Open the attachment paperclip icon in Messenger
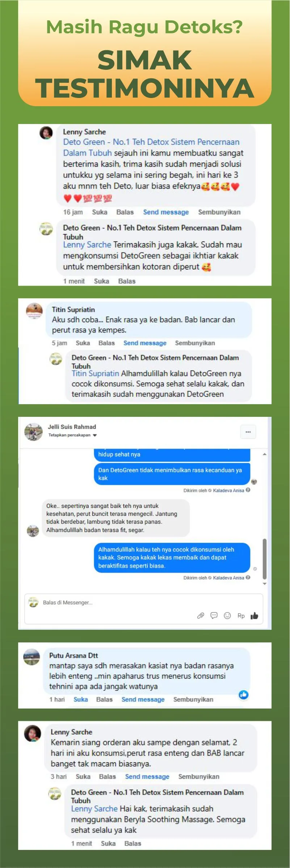The width and height of the screenshot is (290, 868). point(201,616)
